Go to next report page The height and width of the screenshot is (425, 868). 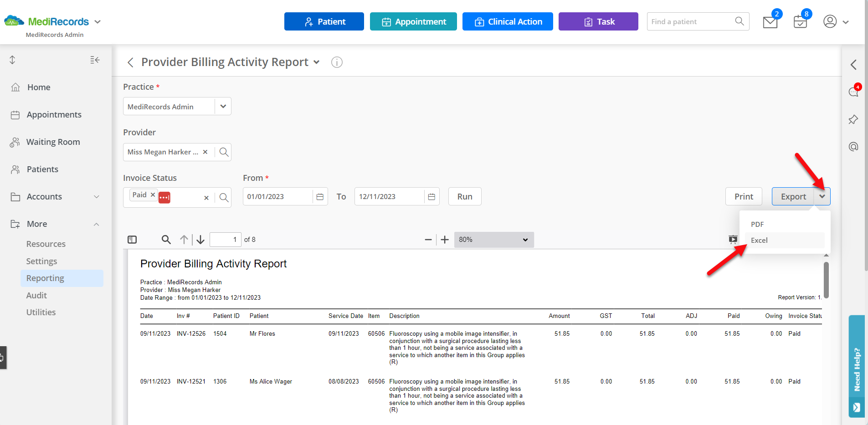(200, 240)
